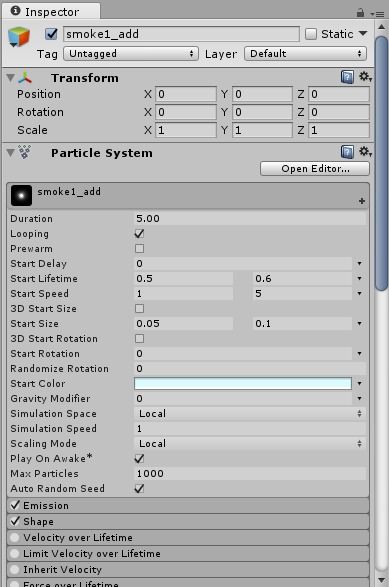Click the Simulation Speed field
The height and width of the screenshot is (587, 389).
click(x=250, y=428)
